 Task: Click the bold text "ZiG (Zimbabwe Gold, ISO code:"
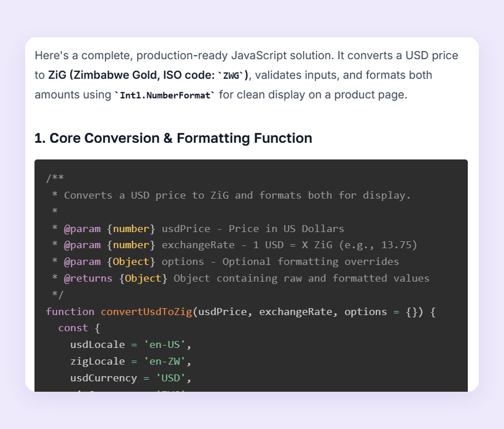tap(132, 75)
